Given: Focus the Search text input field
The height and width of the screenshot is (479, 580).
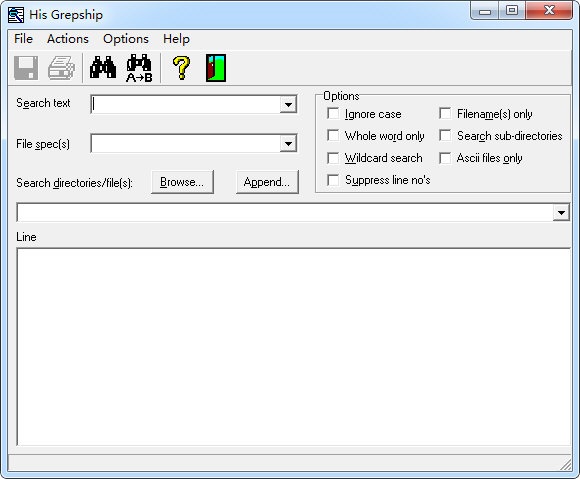Looking at the screenshot, I should coord(186,105).
